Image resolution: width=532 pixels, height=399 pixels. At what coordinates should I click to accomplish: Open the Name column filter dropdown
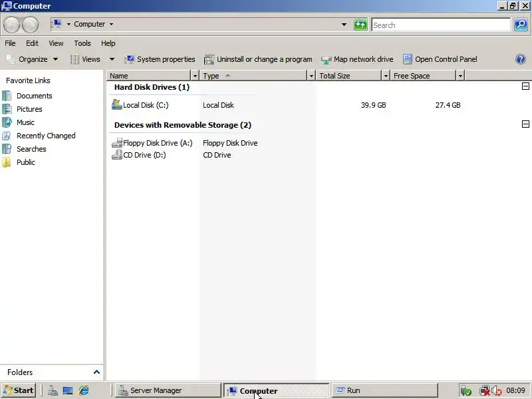point(195,76)
